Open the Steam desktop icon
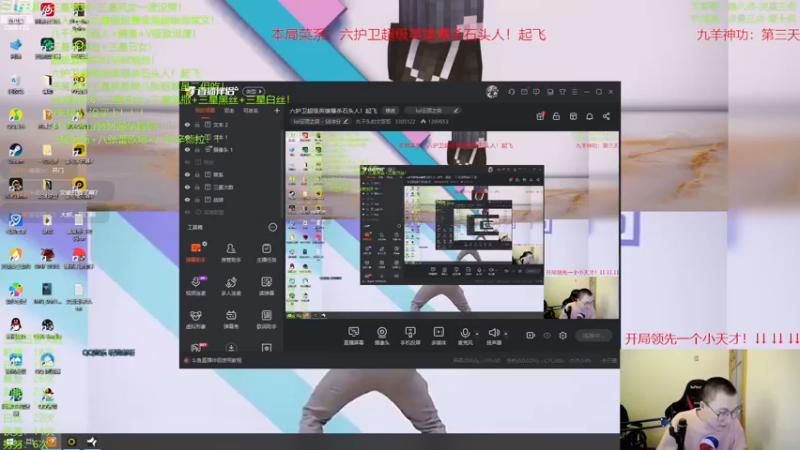 click(x=15, y=153)
